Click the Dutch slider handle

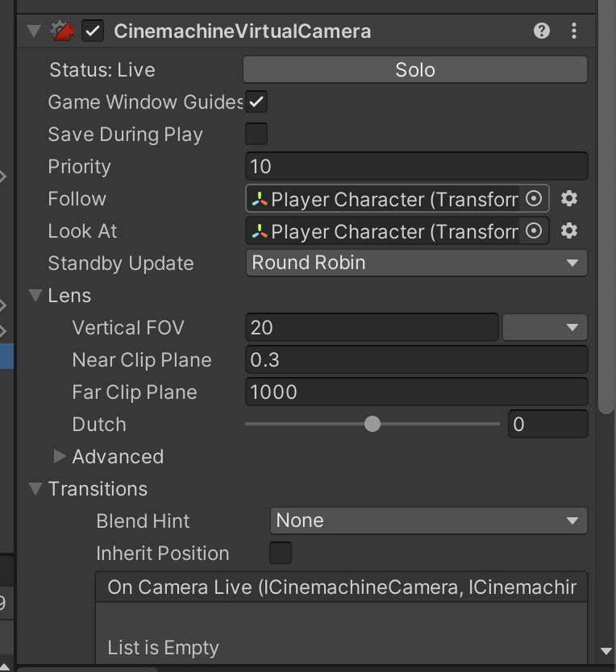tap(373, 424)
